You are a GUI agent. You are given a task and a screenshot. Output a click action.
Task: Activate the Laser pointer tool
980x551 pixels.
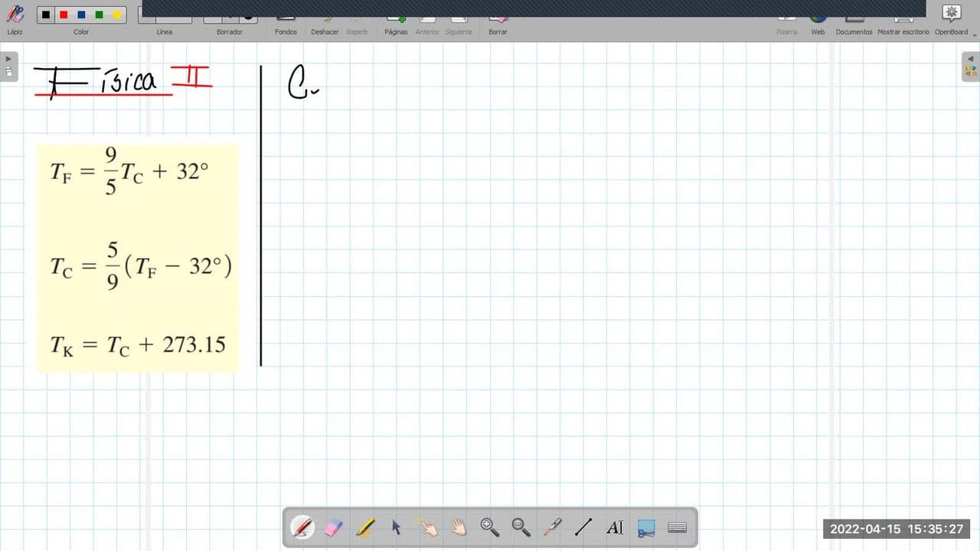pyautogui.click(x=552, y=527)
